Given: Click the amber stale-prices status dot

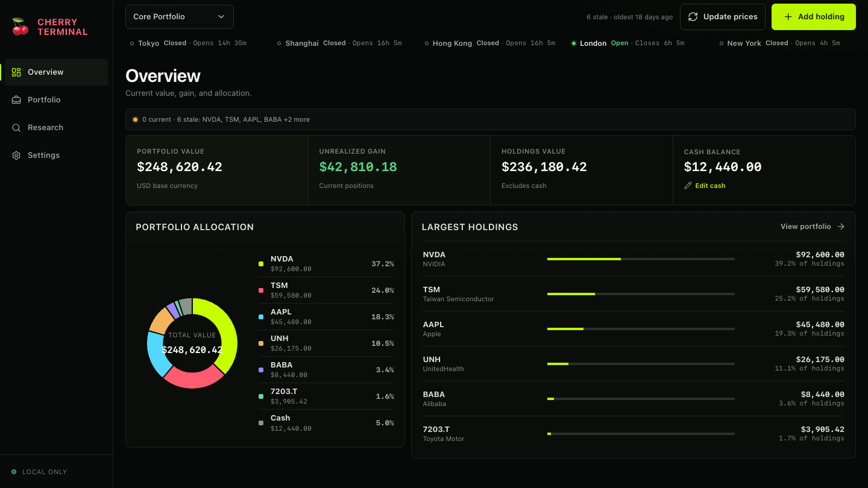Looking at the screenshot, I should coord(135,119).
